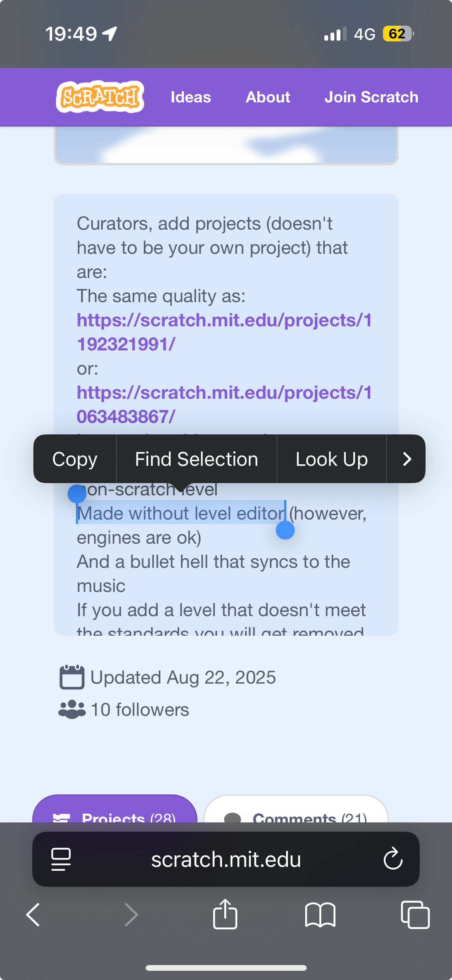The width and height of the screenshot is (452, 980).
Task: Choose Look Up in the menu
Action: click(x=332, y=459)
